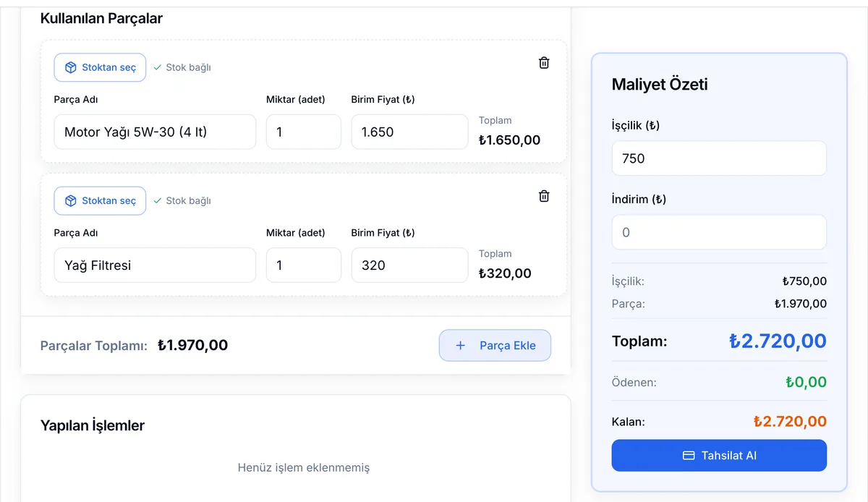Screen dimensions: 868x502
Task: Focus the Yağ Filtresi part name field
Action: pyautogui.click(x=155, y=265)
